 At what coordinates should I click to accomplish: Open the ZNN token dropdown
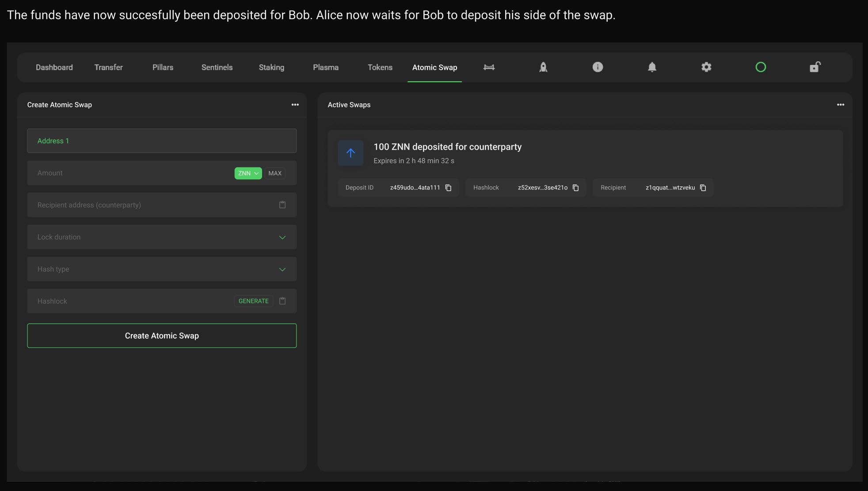tap(248, 173)
